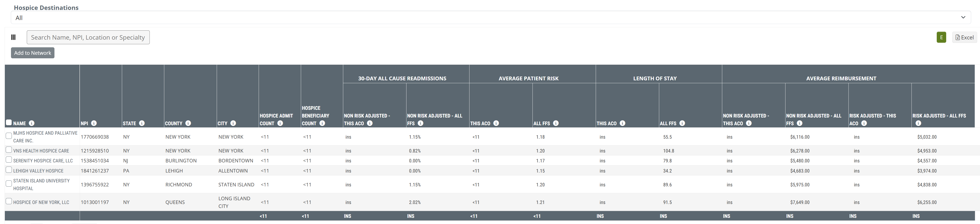Click info icon beside NPI header
980x224 pixels.
coord(94,123)
